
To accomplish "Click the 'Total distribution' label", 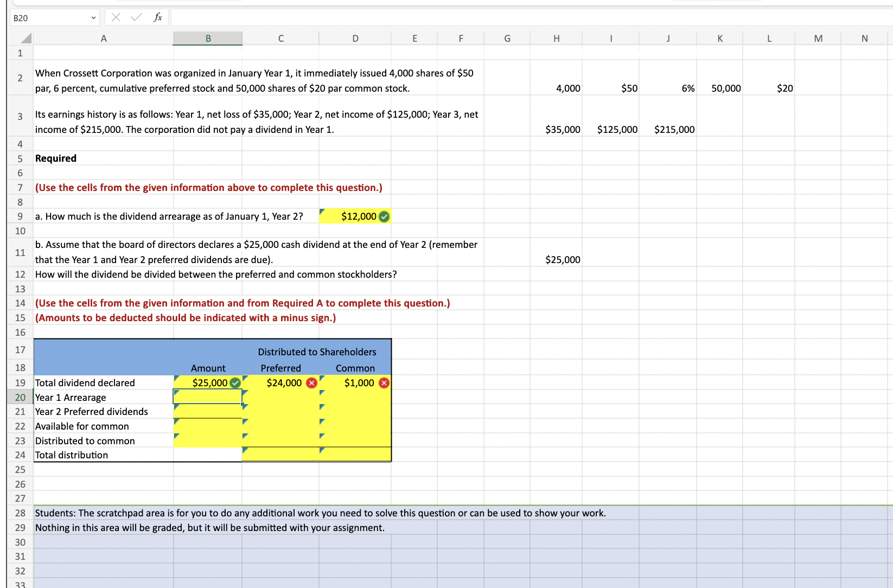I will [x=72, y=455].
